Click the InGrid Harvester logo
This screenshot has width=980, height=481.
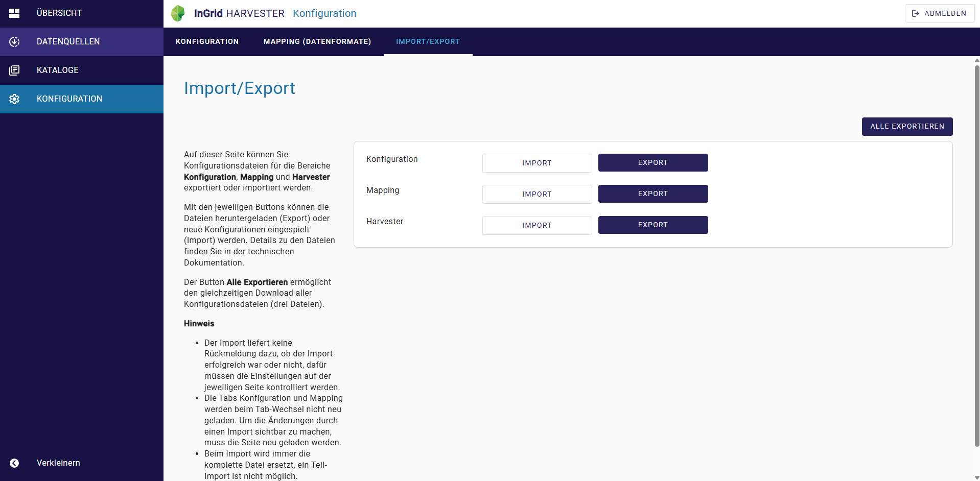178,13
